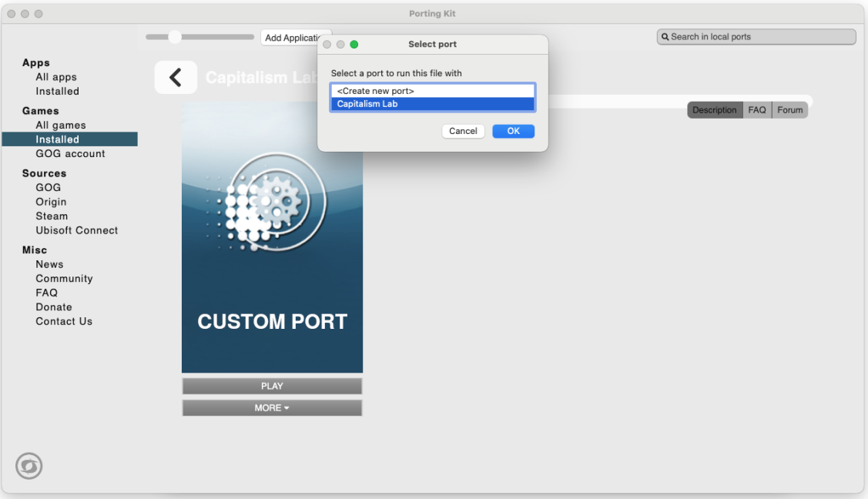Select Installed under Games section

70,139
